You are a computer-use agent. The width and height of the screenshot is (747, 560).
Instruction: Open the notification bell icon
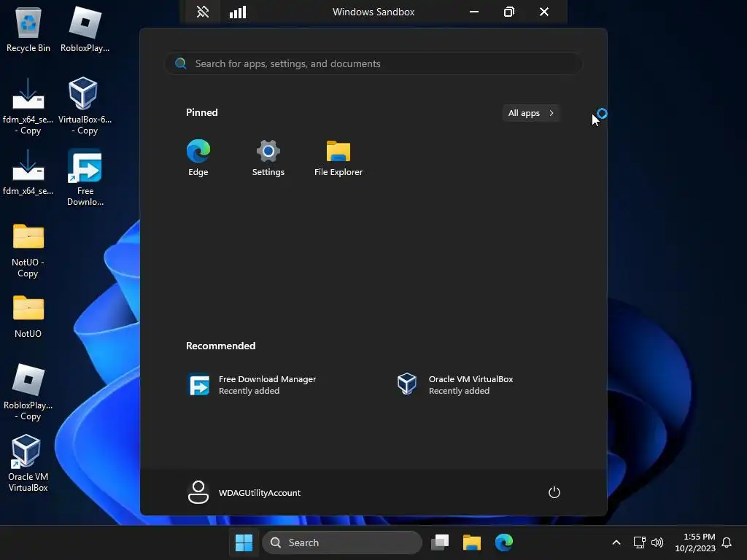[x=727, y=542]
